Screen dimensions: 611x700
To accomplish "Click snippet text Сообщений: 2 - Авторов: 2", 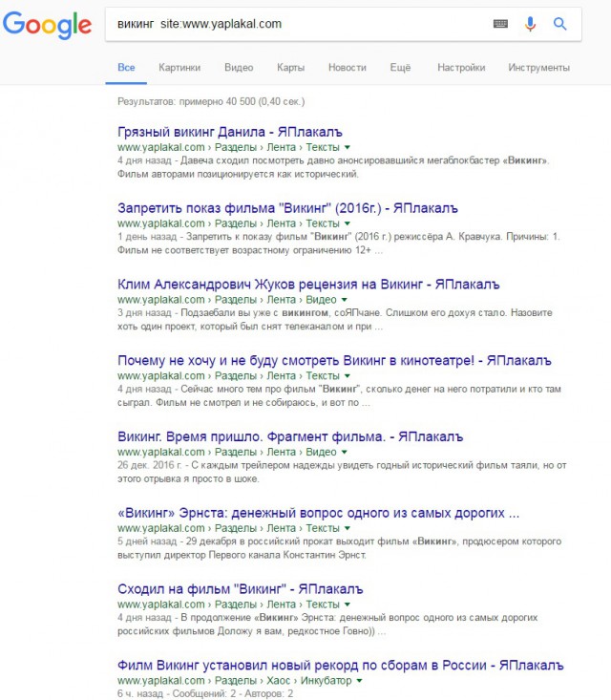I will (x=233, y=693).
